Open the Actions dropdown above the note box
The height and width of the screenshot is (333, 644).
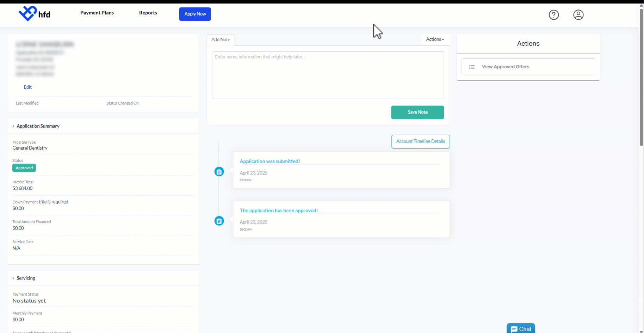435,39
